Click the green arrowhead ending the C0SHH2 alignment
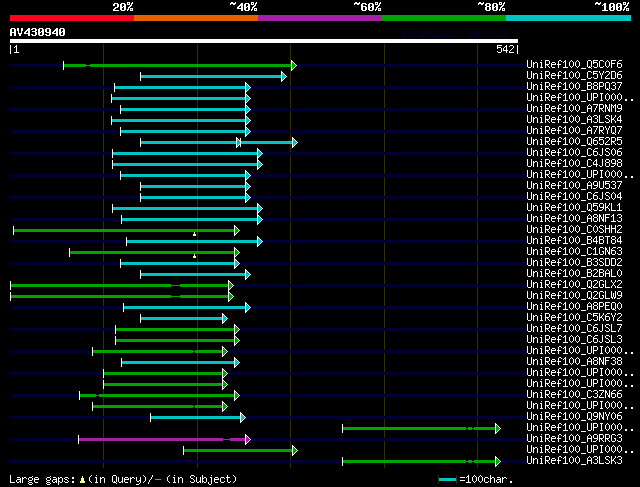 click(237, 231)
